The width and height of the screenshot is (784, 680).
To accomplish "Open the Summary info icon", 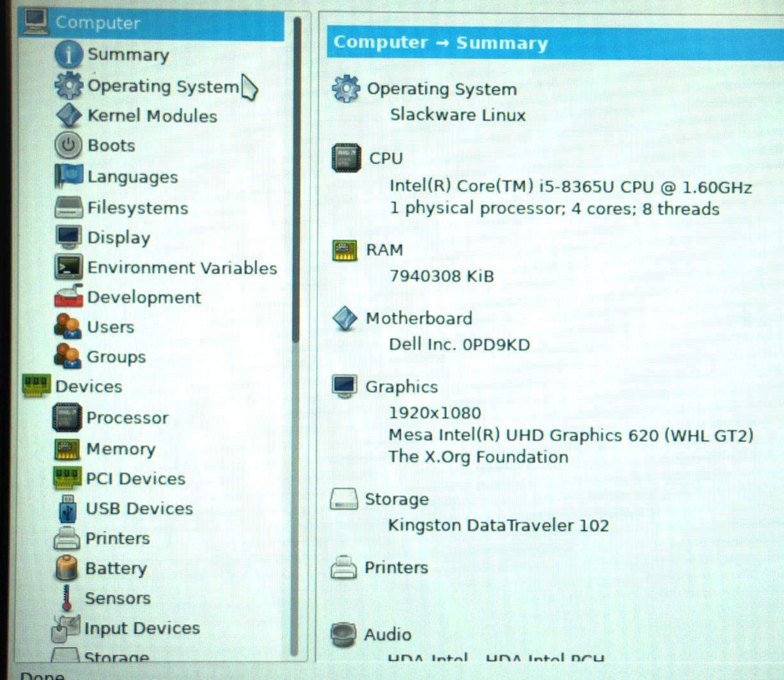I will [x=68, y=54].
